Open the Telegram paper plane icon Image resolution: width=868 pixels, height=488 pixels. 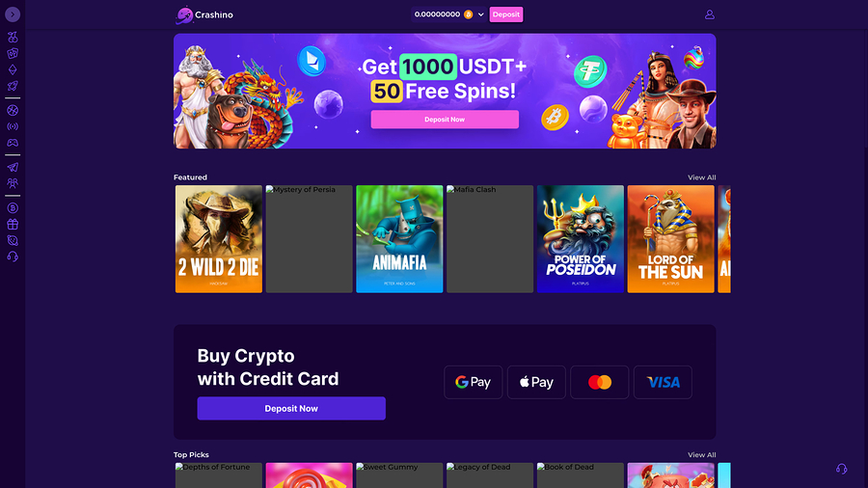pos(13,167)
